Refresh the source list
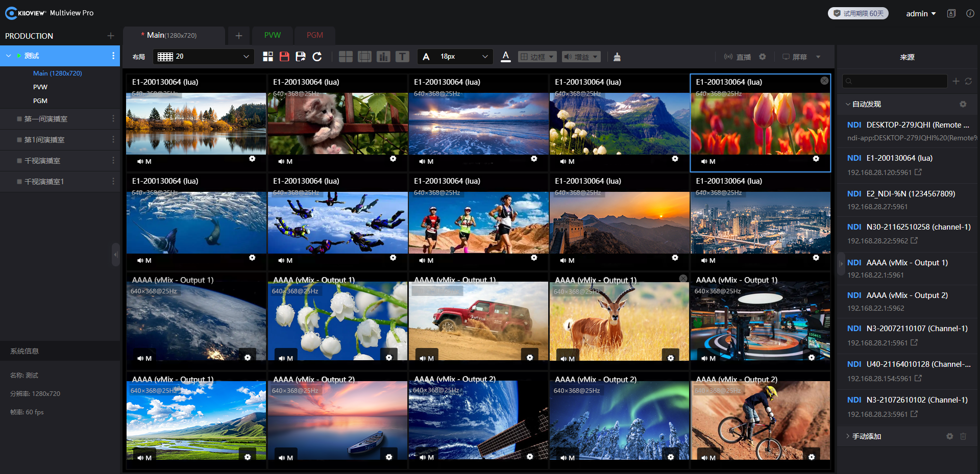The height and width of the screenshot is (474, 980). click(x=968, y=81)
